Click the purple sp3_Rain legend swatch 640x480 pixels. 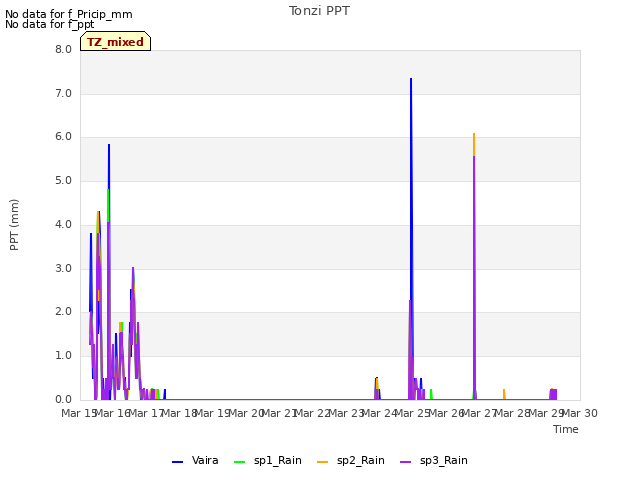tap(405, 462)
